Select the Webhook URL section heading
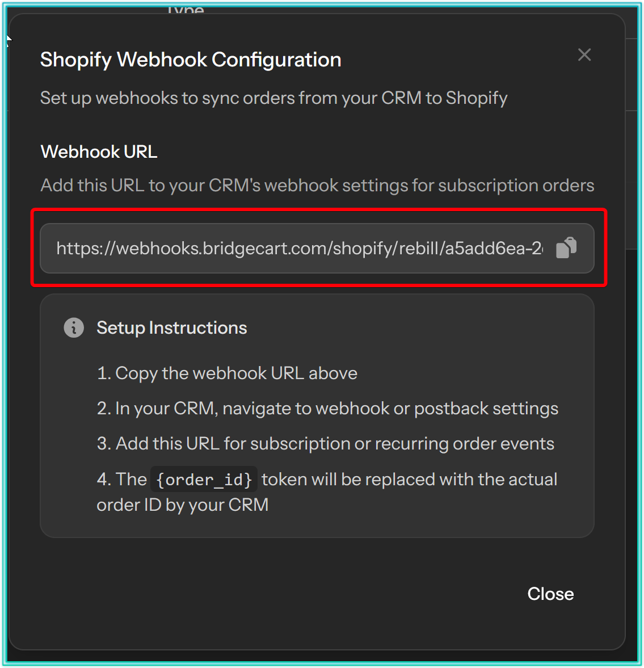 click(x=99, y=152)
